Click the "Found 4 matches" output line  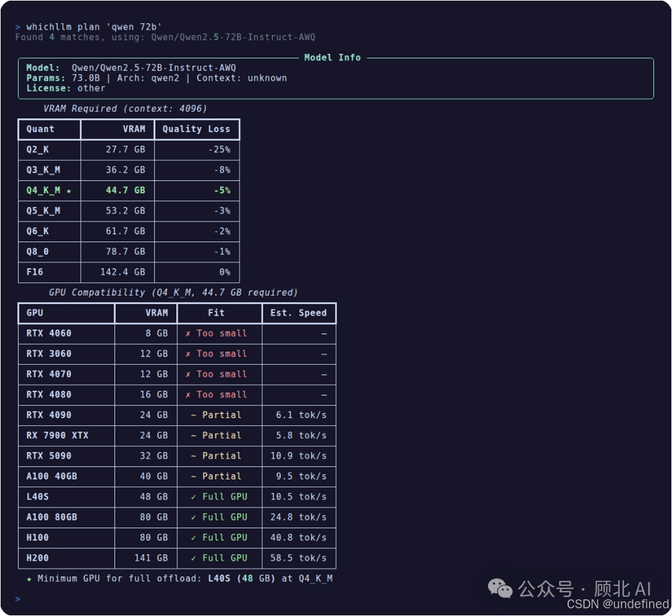165,37
